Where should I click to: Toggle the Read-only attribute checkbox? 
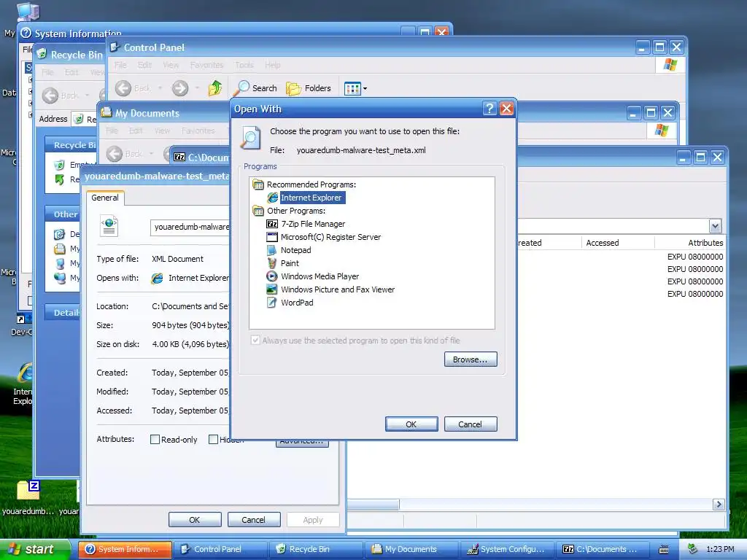155,440
